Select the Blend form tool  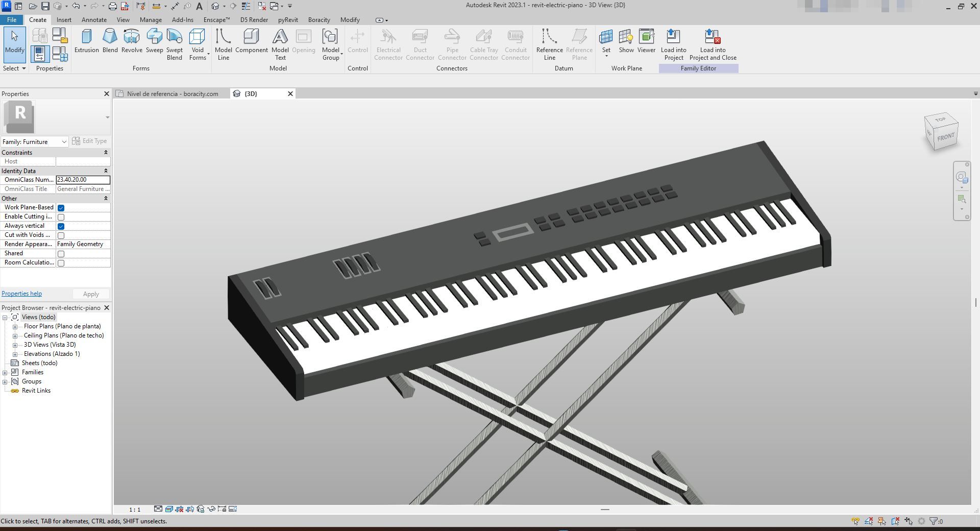click(110, 41)
